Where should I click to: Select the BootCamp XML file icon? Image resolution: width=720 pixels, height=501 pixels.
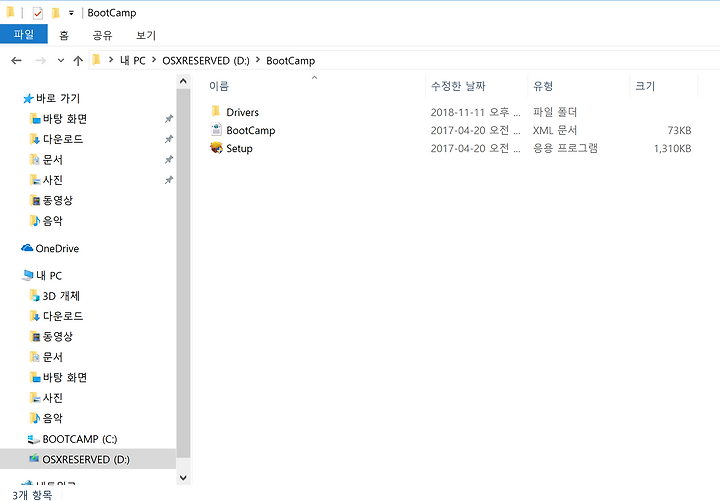point(216,129)
